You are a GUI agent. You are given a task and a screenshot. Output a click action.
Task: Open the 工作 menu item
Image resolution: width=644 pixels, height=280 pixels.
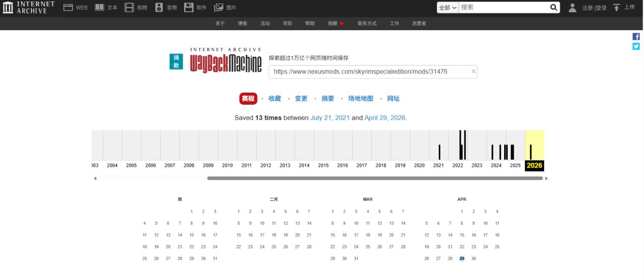[x=394, y=23]
